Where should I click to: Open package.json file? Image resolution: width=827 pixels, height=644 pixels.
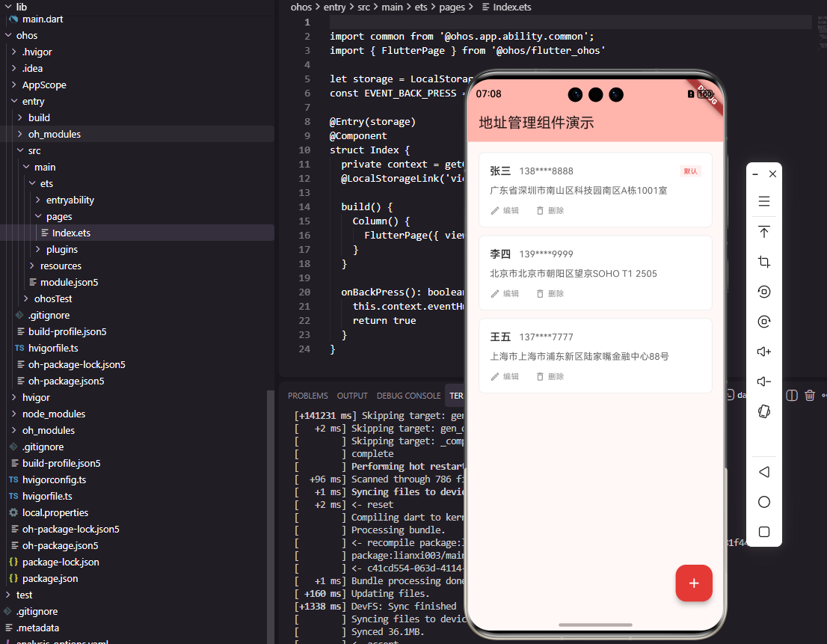pyautogui.click(x=50, y=579)
